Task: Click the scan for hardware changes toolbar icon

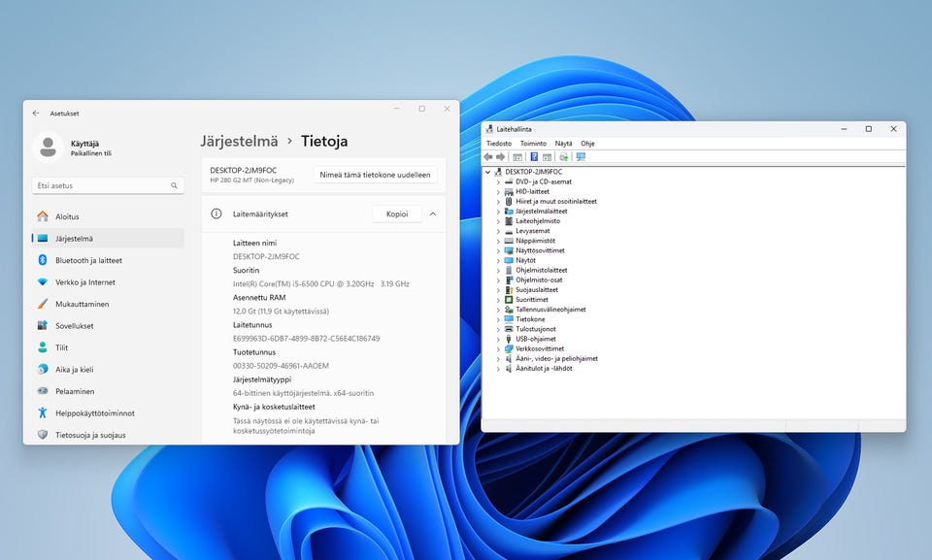Action: (x=563, y=157)
